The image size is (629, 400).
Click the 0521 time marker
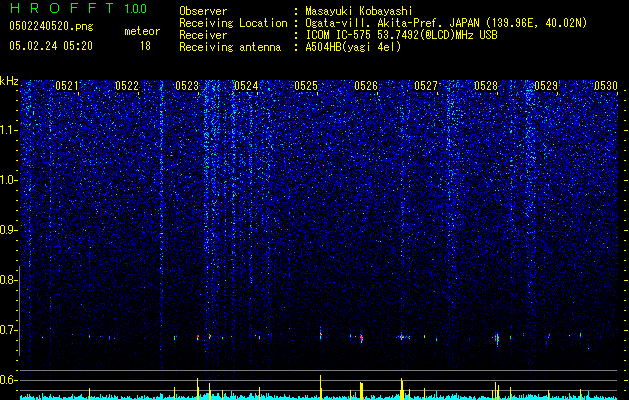point(67,85)
